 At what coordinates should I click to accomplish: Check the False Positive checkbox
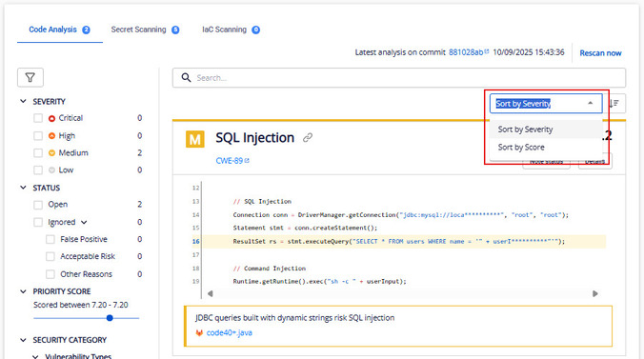(50, 239)
